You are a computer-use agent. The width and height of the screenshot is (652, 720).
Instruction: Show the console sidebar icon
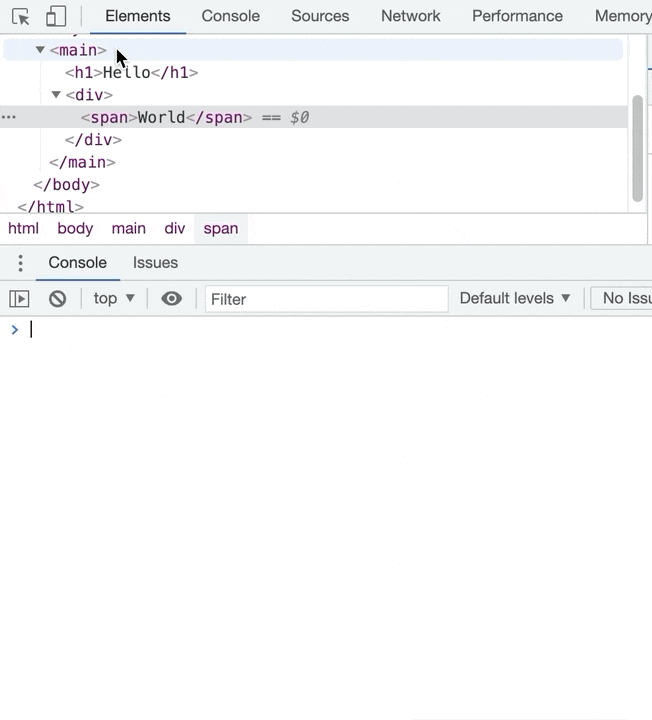coord(19,299)
